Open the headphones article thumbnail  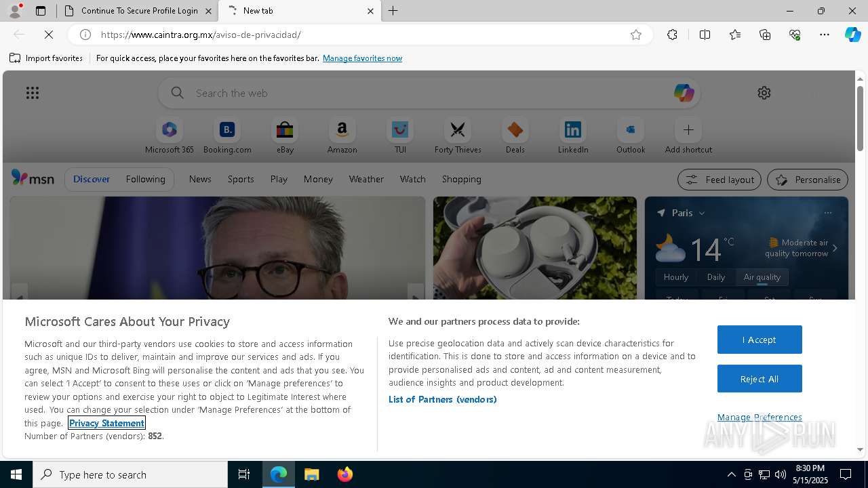click(x=535, y=248)
